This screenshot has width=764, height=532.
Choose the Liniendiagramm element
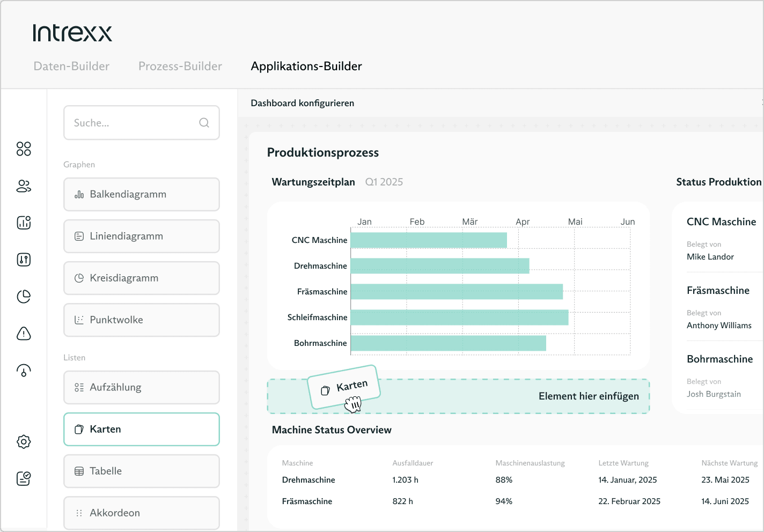click(142, 236)
